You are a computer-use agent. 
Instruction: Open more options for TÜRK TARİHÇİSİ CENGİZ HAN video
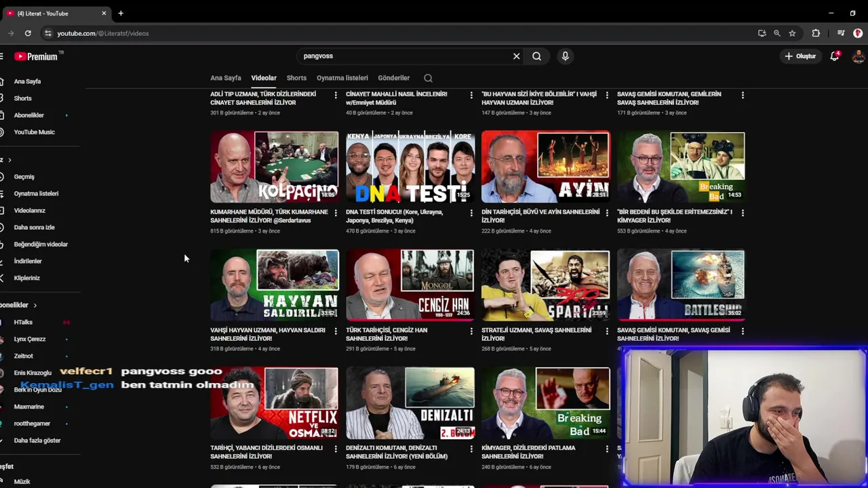click(x=471, y=331)
